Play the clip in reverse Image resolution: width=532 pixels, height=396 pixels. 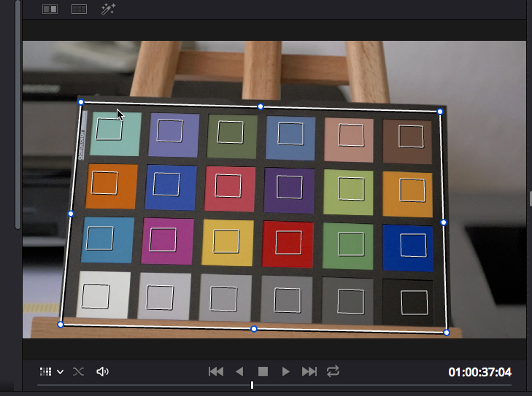tap(239, 372)
